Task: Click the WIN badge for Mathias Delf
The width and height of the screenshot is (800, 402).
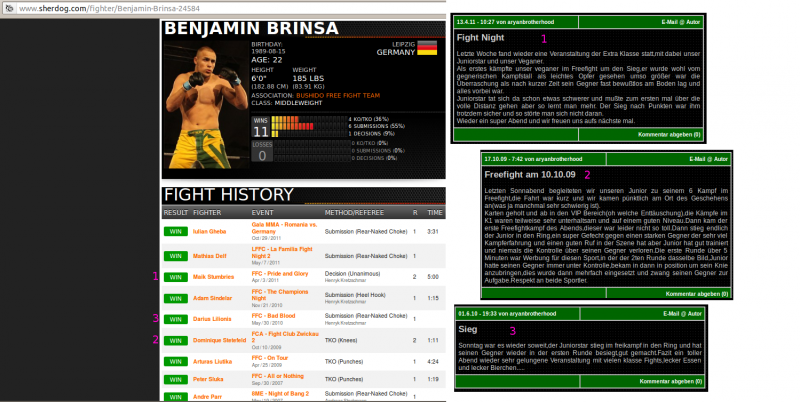Action: pyautogui.click(x=176, y=256)
